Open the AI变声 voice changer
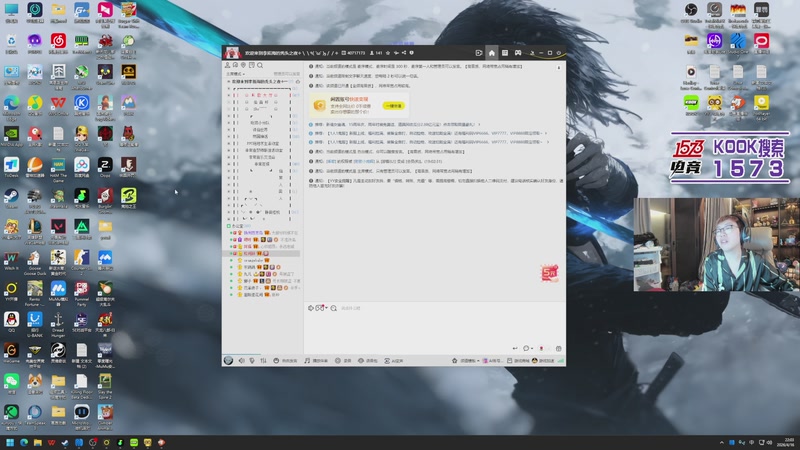Viewport: 800px width, 450px height. pos(393,361)
